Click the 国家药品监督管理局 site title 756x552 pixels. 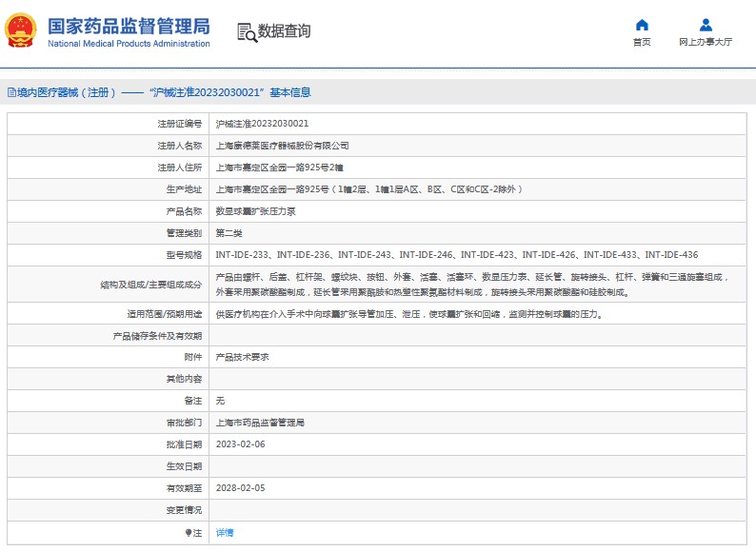[129, 26]
